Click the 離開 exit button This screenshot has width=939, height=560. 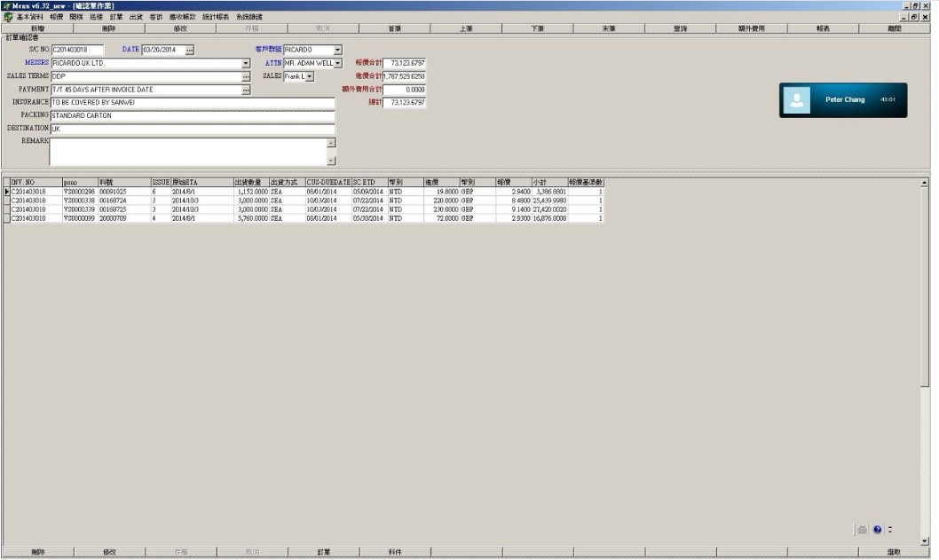tap(894, 28)
